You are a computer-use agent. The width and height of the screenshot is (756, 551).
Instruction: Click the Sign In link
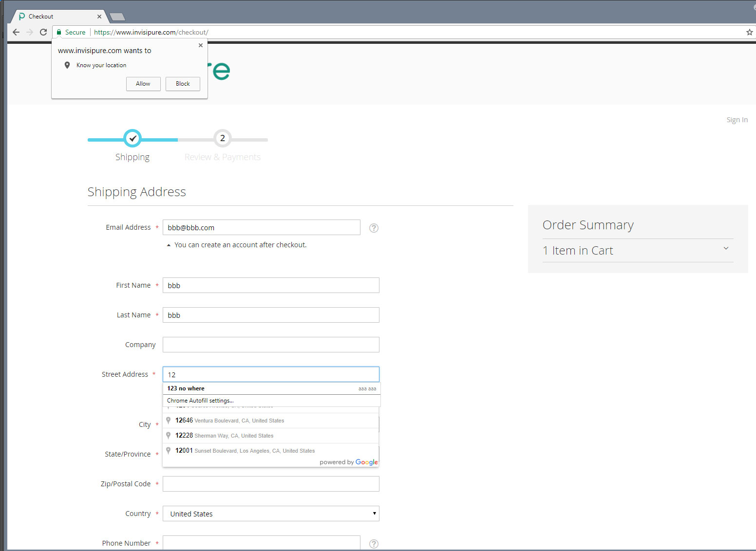[x=737, y=119]
